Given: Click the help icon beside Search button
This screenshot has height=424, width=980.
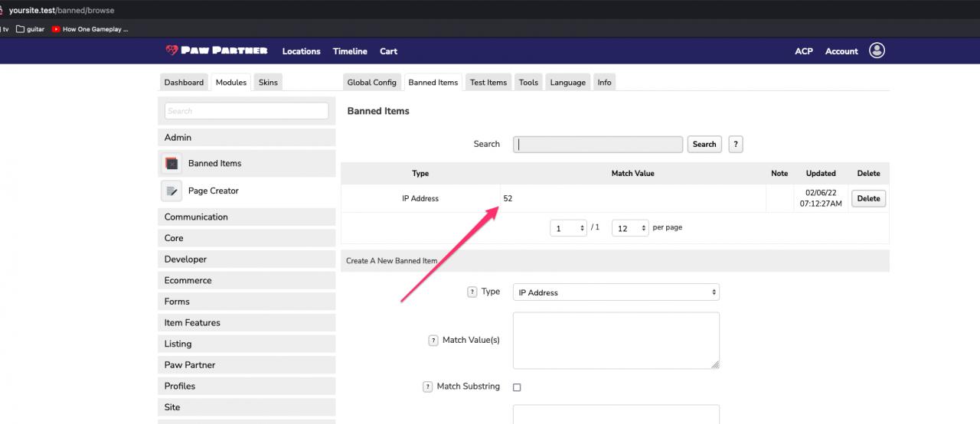Looking at the screenshot, I should (735, 144).
